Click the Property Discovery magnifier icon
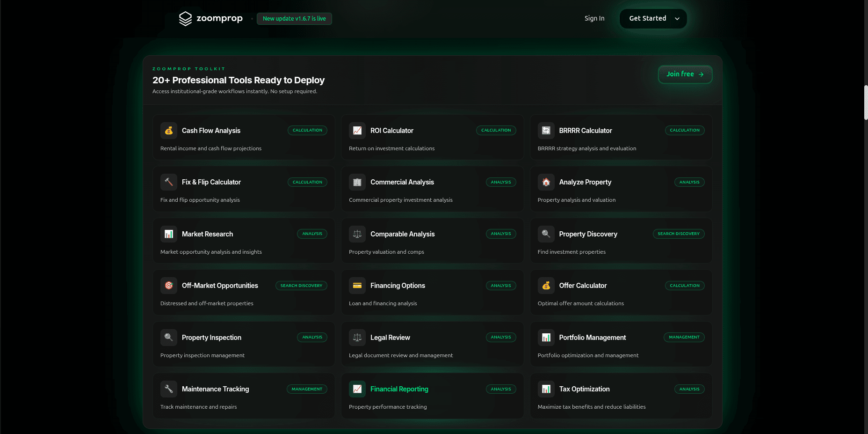The width and height of the screenshot is (868, 434). [546, 234]
